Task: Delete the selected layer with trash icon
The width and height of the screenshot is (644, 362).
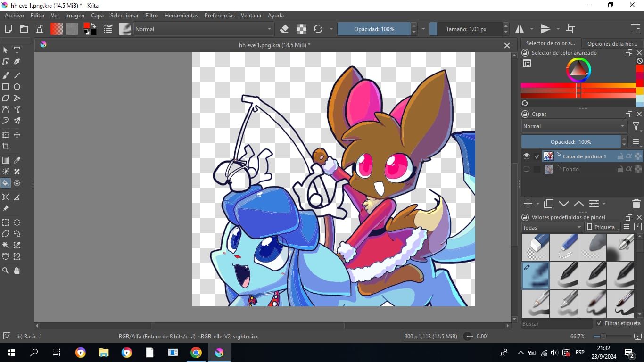Action: click(636, 204)
